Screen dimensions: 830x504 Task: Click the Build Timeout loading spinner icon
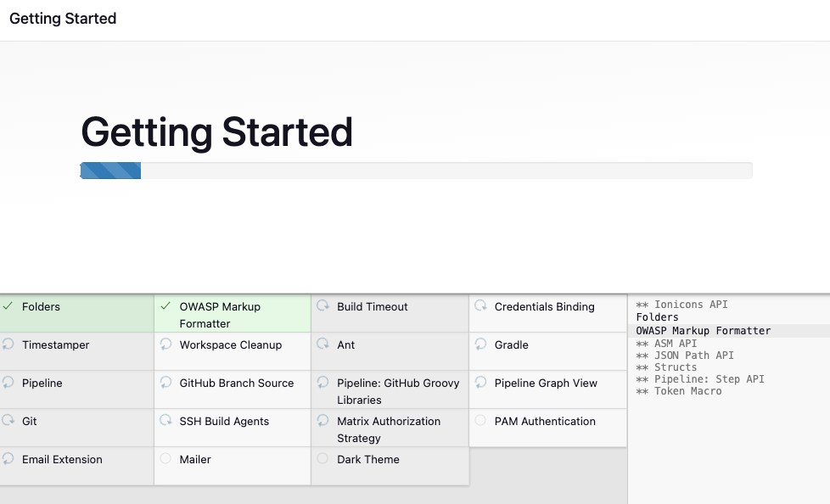(x=322, y=305)
